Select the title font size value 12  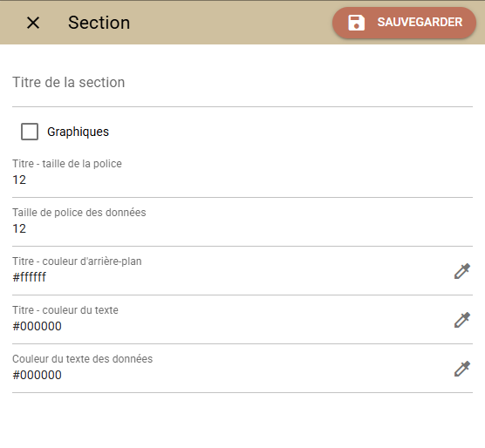tap(19, 180)
